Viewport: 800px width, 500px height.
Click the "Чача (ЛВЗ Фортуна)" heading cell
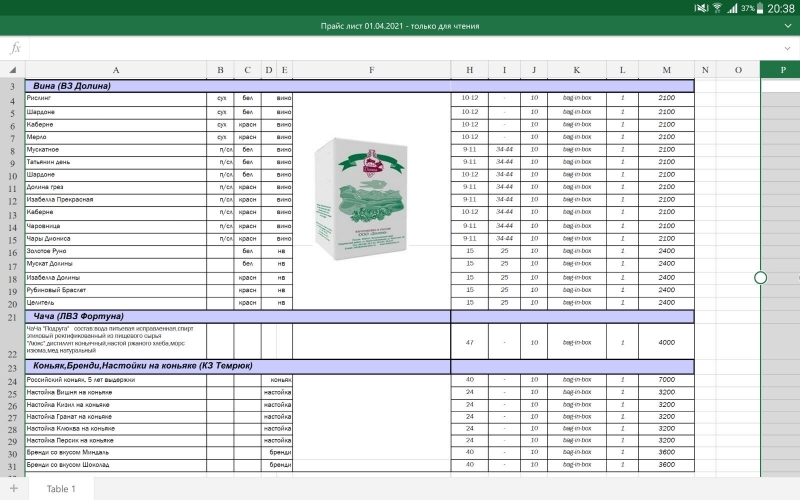tap(238, 316)
